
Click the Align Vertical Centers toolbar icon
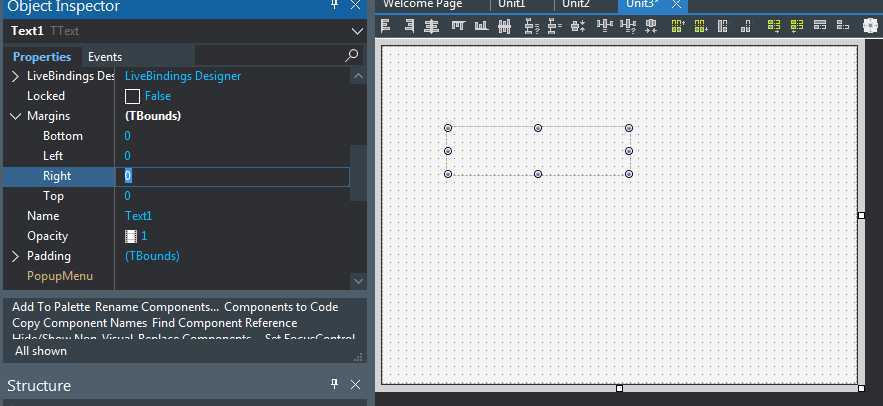coord(505,25)
